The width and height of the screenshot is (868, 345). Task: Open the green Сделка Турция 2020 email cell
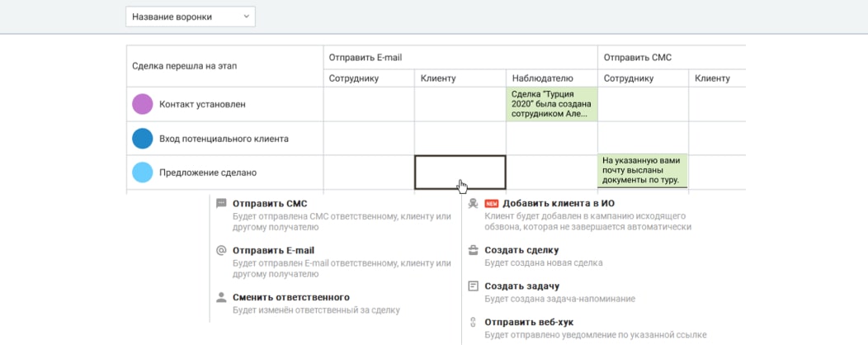coord(551,104)
